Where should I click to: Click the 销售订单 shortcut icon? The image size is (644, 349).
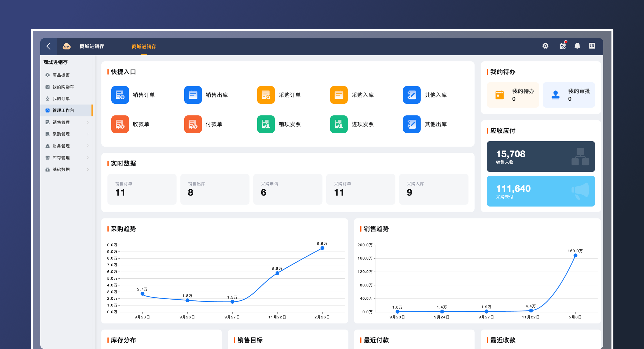120,95
